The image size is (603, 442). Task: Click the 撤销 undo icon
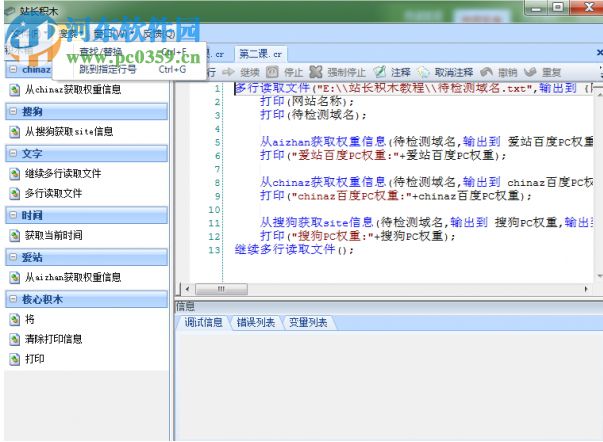(486, 72)
